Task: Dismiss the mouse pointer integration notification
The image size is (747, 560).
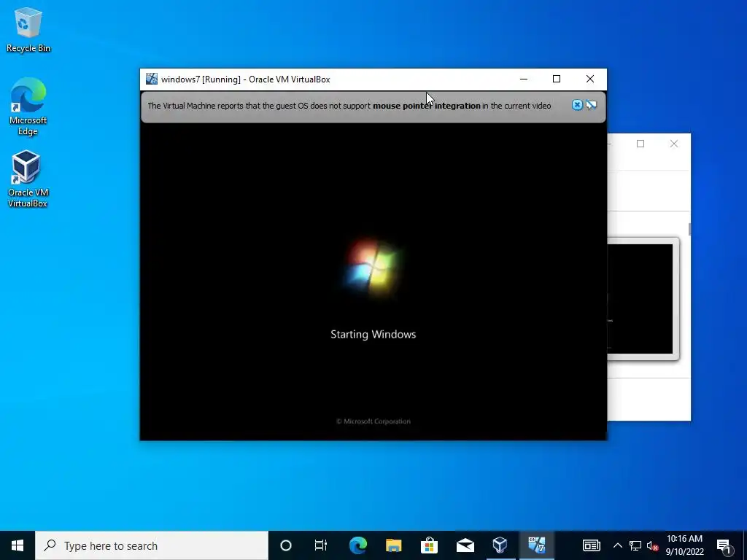Action: tap(577, 105)
